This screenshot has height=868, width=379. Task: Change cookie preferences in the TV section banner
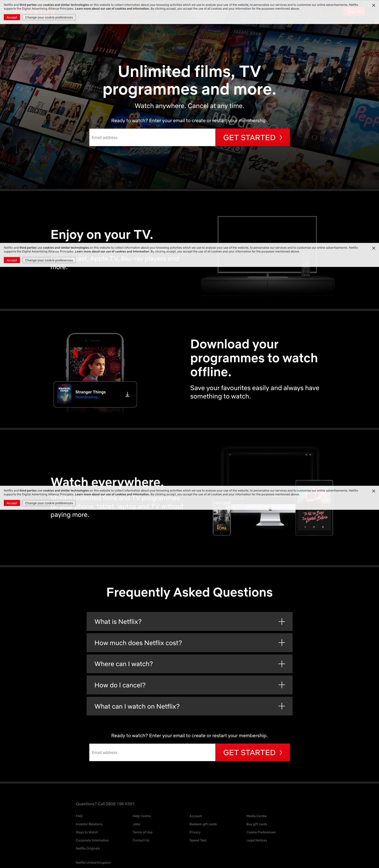[x=49, y=260]
